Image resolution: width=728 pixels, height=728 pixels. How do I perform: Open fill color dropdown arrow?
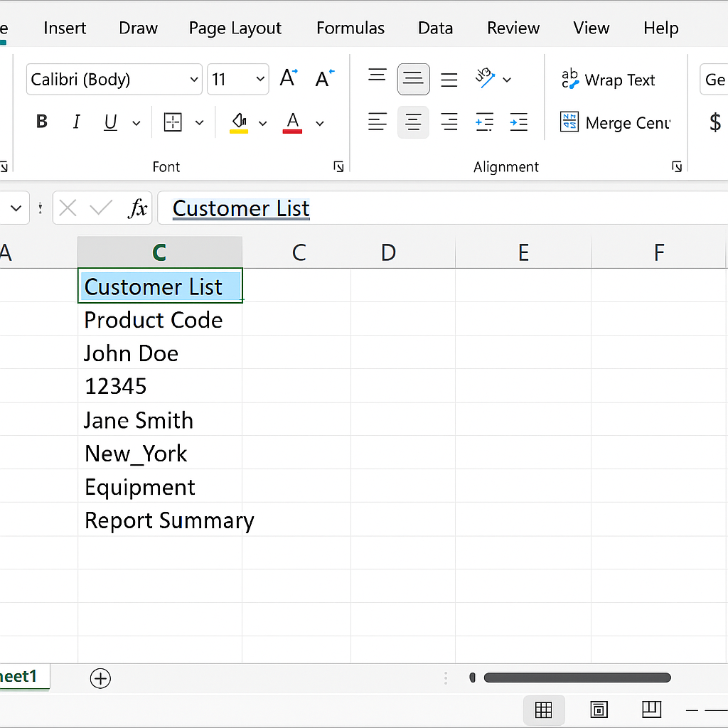(x=263, y=123)
